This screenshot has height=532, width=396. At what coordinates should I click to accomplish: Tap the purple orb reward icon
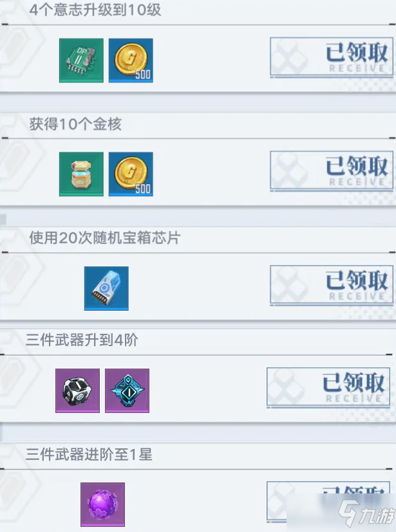(102, 504)
